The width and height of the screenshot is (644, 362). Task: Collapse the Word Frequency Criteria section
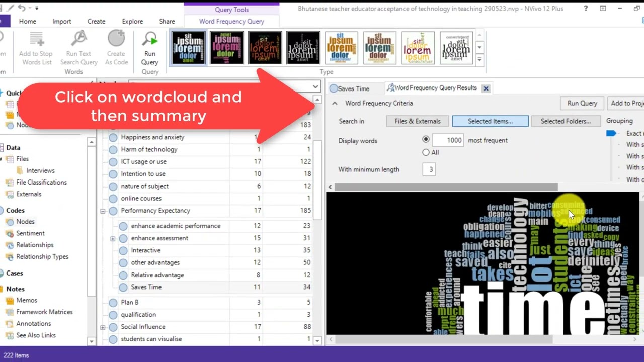point(335,103)
